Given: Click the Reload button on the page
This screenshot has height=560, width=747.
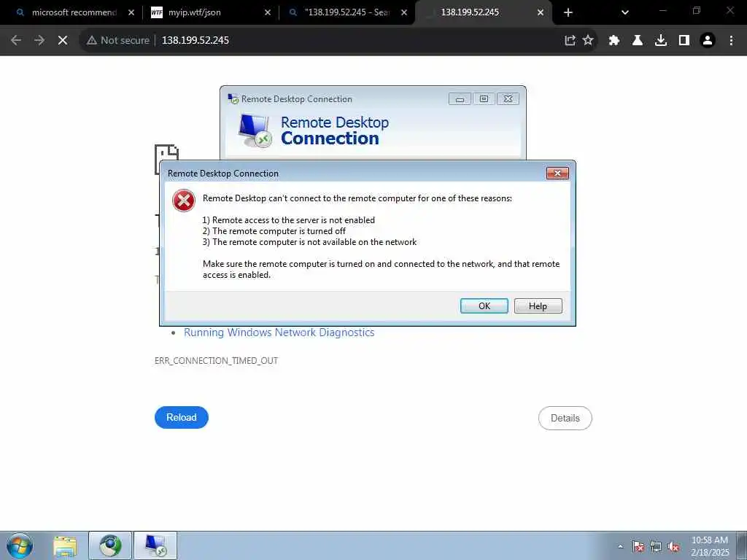Looking at the screenshot, I should [x=182, y=417].
